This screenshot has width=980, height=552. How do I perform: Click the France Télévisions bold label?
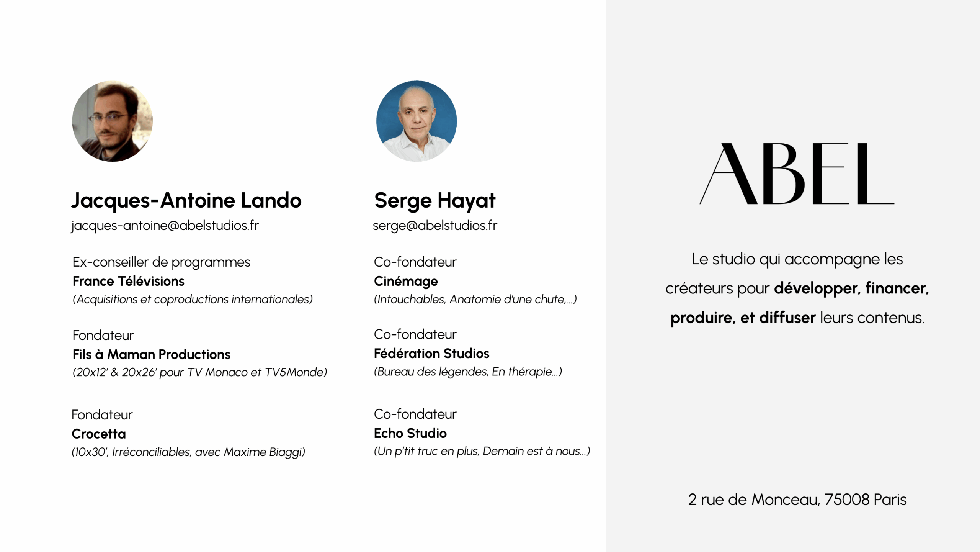129,281
